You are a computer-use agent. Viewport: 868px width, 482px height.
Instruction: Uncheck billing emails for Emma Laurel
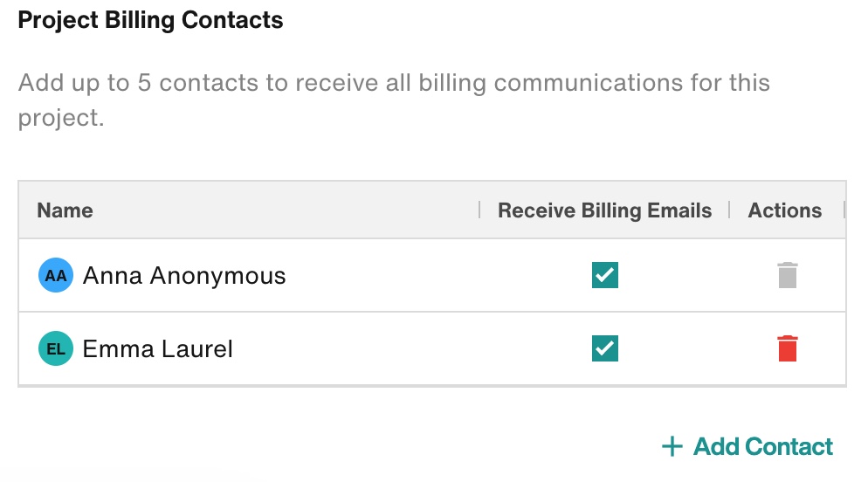[605, 348]
